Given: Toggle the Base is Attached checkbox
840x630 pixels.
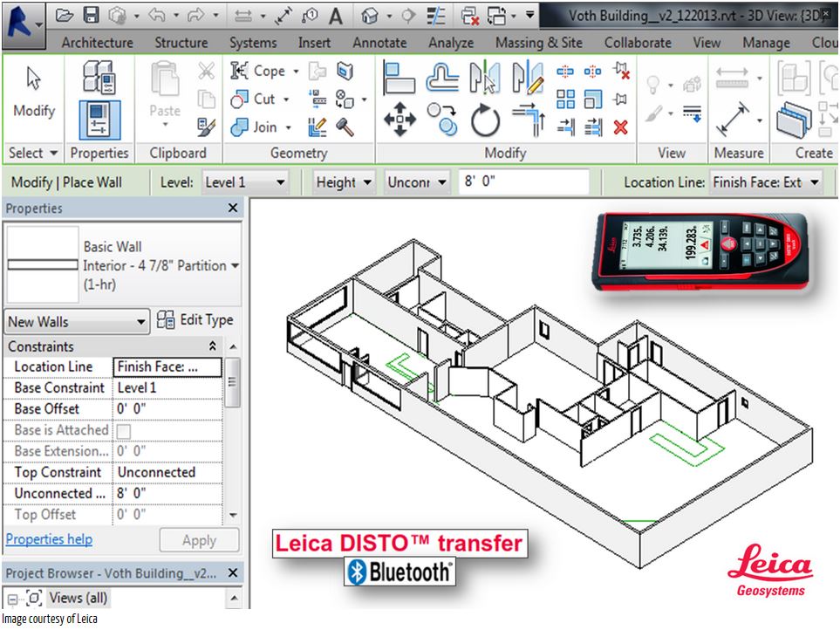Looking at the screenshot, I should [x=122, y=429].
